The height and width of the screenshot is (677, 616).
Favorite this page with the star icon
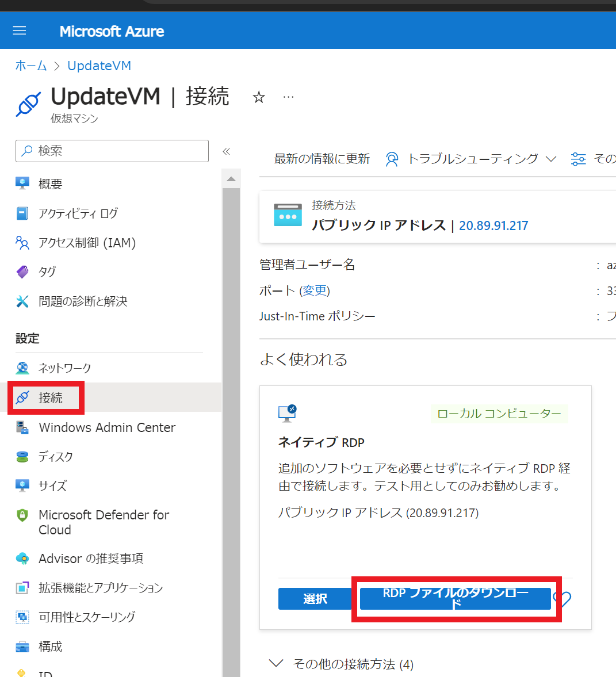259,97
